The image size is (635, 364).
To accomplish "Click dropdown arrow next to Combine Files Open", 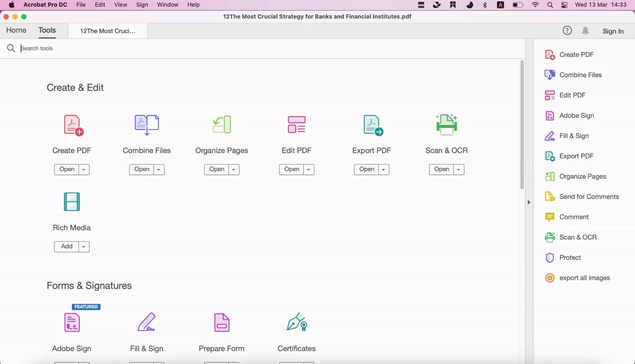I will 159,169.
